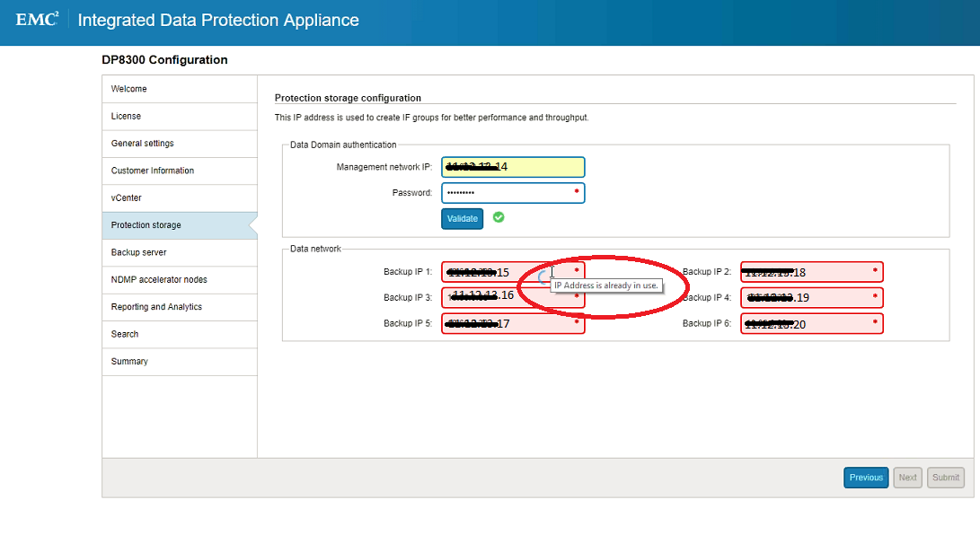The image size is (980, 535).
Task: Click the Backup IP 2 field
Action: 811,272
